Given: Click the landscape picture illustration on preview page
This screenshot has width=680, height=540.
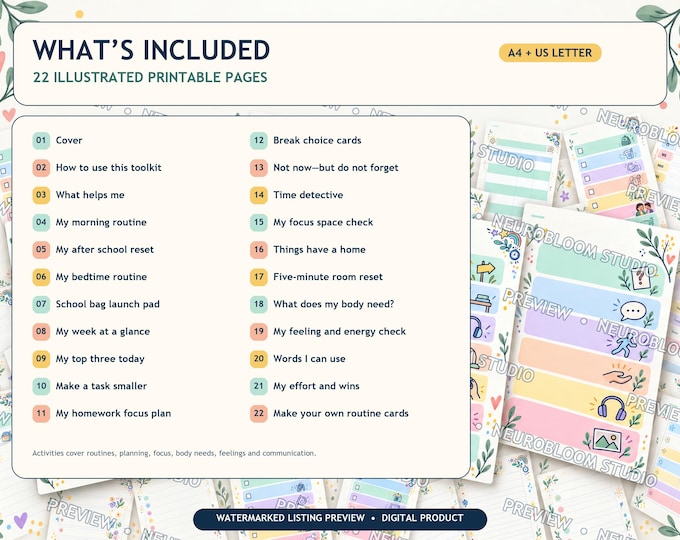Looking at the screenshot, I should point(607,440).
